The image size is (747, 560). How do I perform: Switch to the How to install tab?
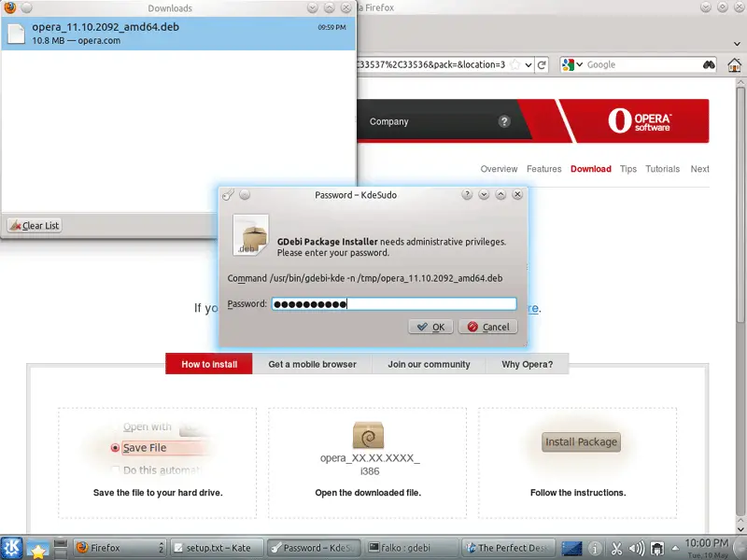(209, 364)
